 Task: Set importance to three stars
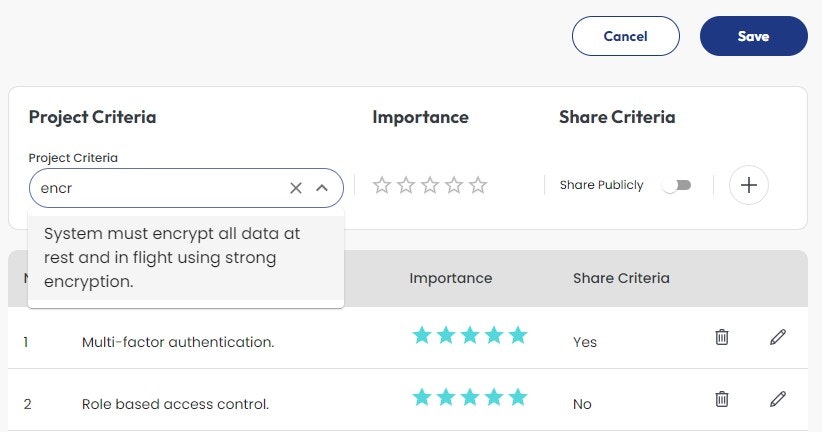pyautogui.click(x=430, y=185)
